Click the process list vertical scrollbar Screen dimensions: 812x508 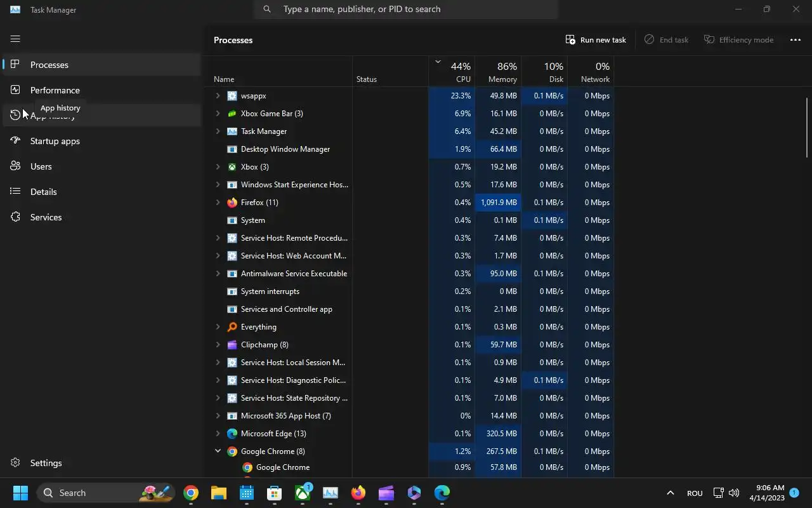[x=807, y=127]
